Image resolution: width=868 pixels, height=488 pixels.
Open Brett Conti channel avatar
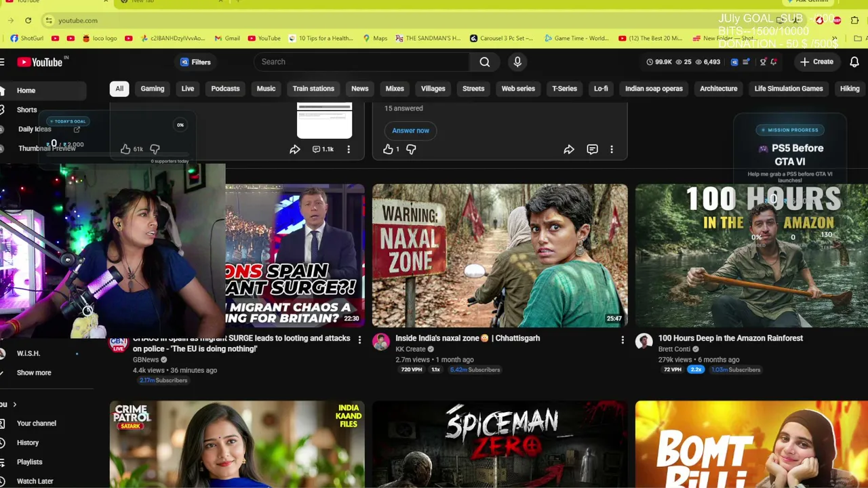(644, 342)
